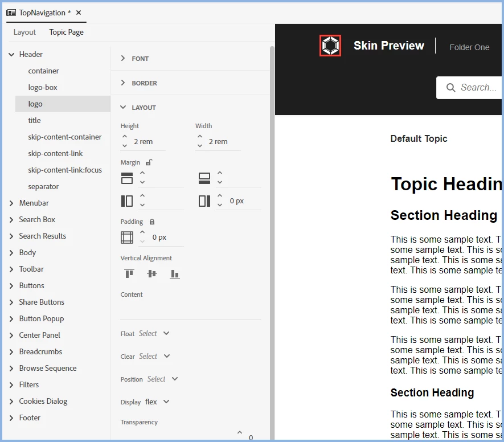Image resolution: width=504 pixels, height=442 pixels.
Task: Increase the right margin value
Action: (220, 196)
